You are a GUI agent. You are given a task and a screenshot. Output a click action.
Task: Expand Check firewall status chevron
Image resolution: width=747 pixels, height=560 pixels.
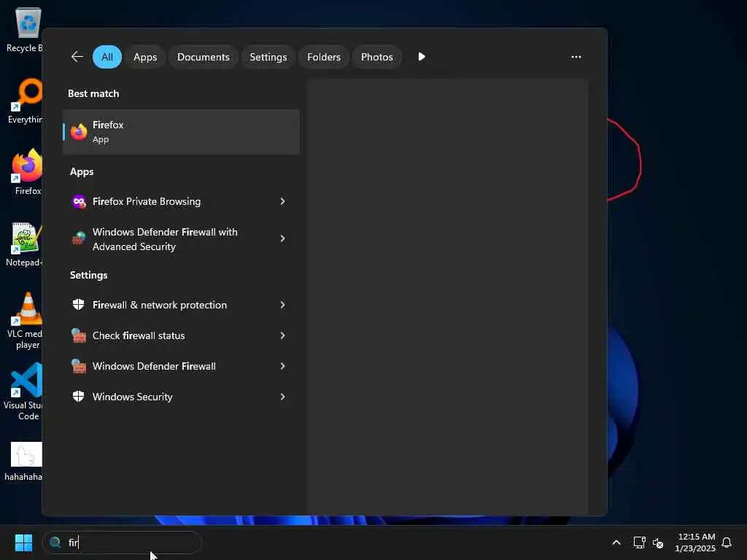click(282, 335)
